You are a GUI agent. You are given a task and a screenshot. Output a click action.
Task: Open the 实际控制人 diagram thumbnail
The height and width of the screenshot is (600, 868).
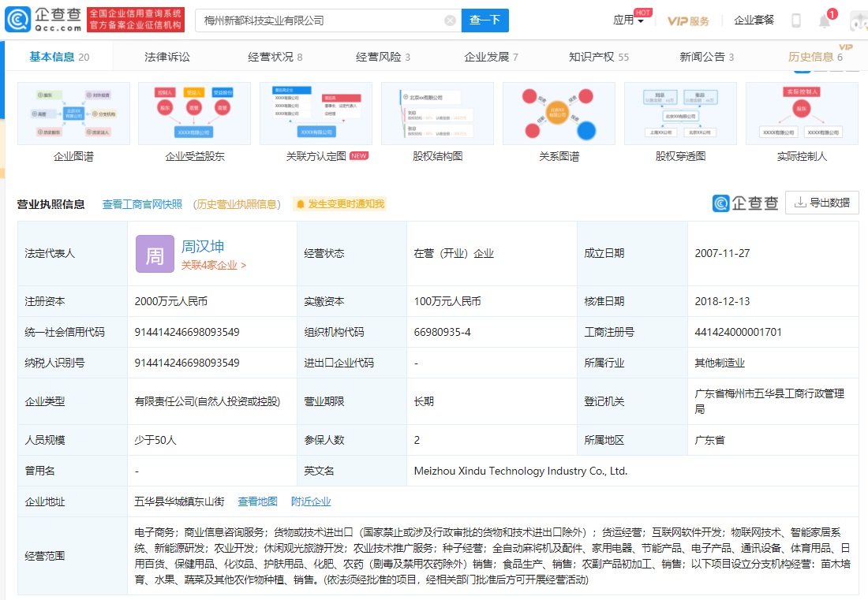pyautogui.click(x=803, y=114)
